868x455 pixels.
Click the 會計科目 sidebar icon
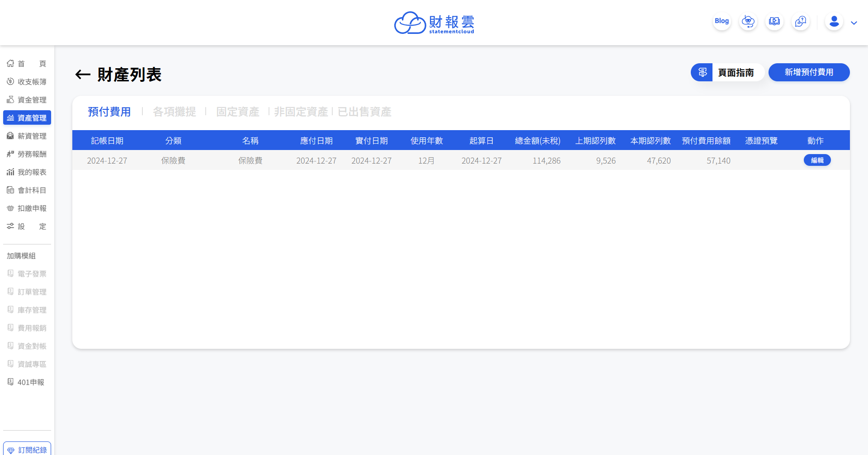click(x=10, y=190)
